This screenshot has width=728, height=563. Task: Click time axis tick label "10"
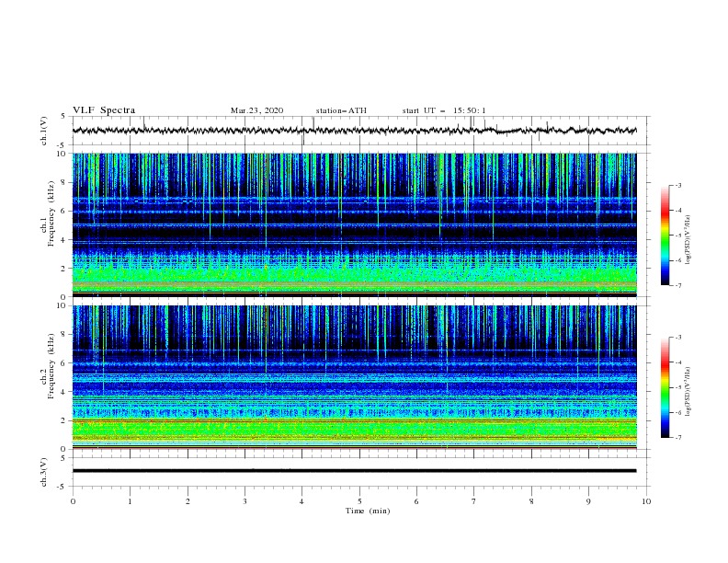[646, 501]
